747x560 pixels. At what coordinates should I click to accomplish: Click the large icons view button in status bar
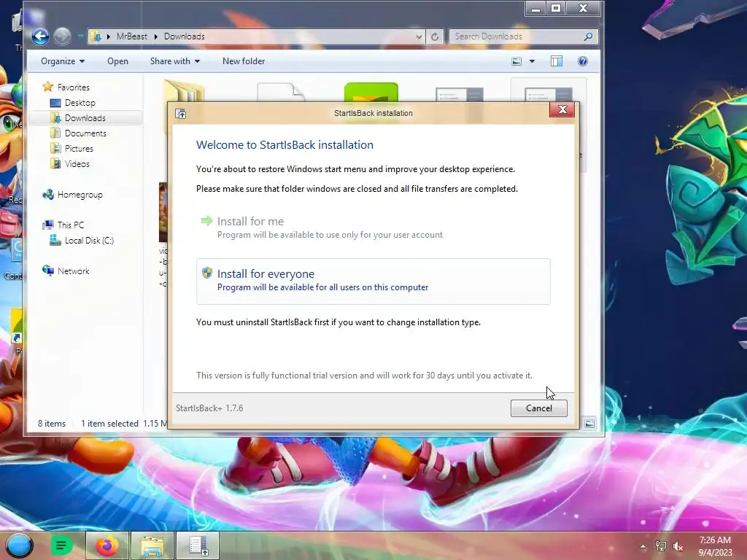click(x=589, y=424)
